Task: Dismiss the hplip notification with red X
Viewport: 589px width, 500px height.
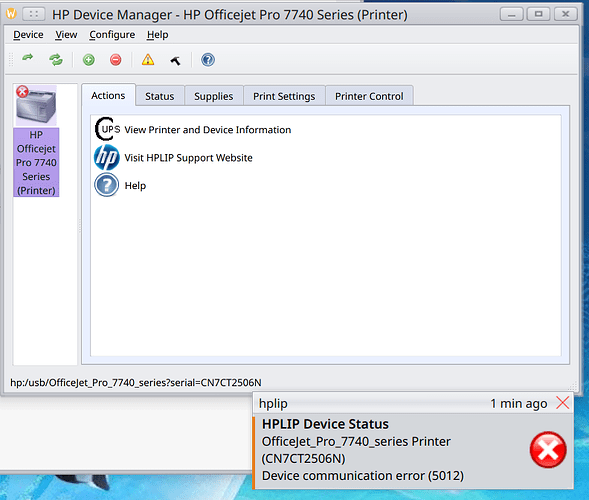Action: coord(562,403)
